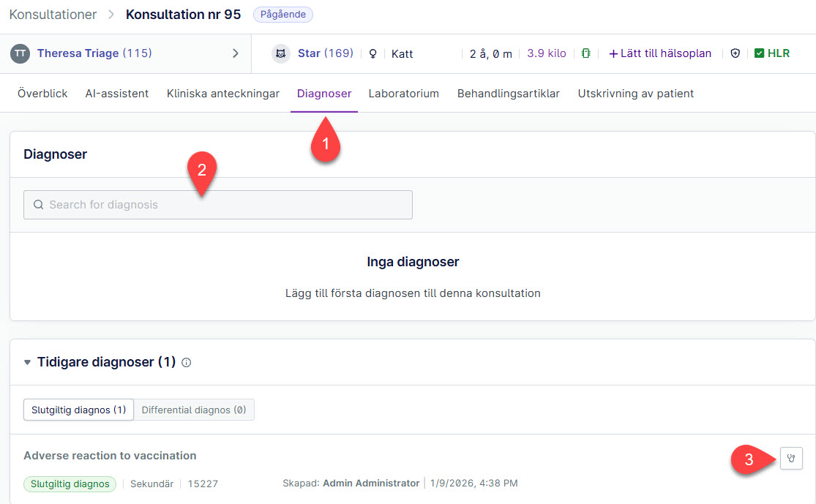
Task: Click the search magnifier icon in diagnosis field
Action: [x=38, y=205]
